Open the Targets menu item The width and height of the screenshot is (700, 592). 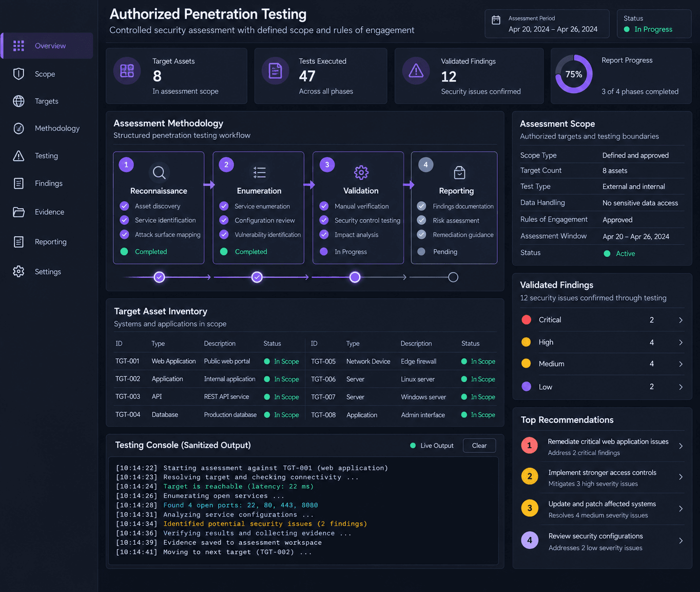click(x=47, y=101)
